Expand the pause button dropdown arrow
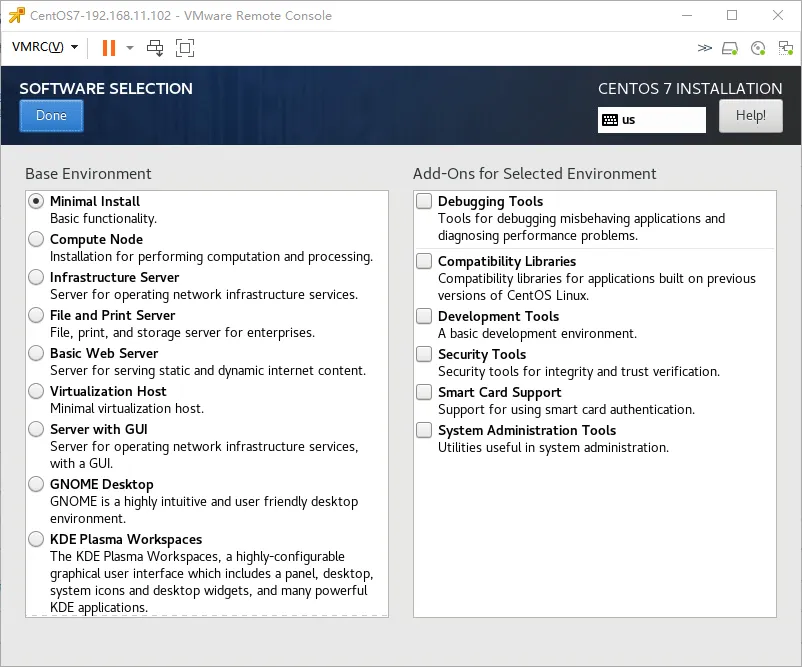This screenshot has width=802, height=667. point(128,47)
